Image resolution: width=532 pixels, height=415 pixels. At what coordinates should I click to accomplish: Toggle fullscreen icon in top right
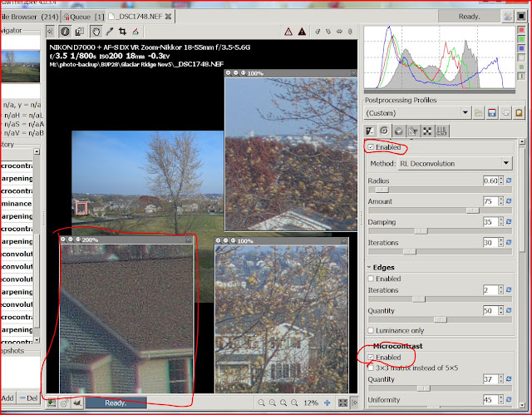(x=521, y=17)
